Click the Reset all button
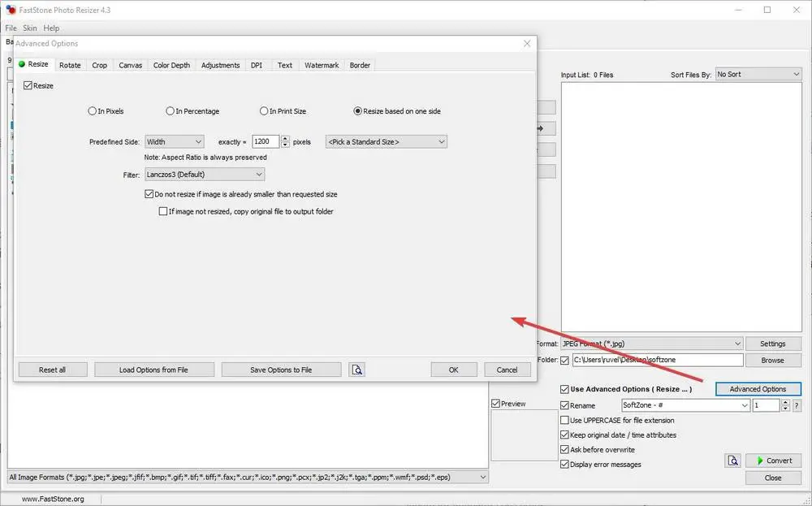The height and width of the screenshot is (506, 812). tap(52, 370)
